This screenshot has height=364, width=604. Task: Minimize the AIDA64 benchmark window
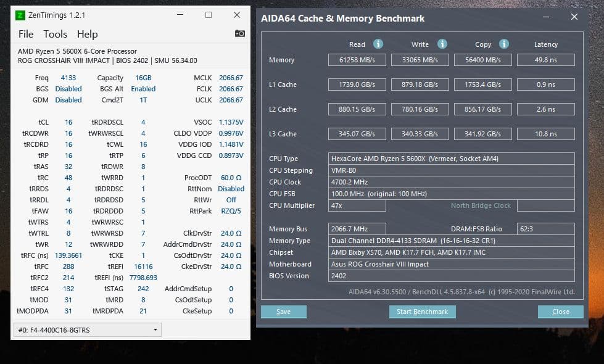coord(546,17)
